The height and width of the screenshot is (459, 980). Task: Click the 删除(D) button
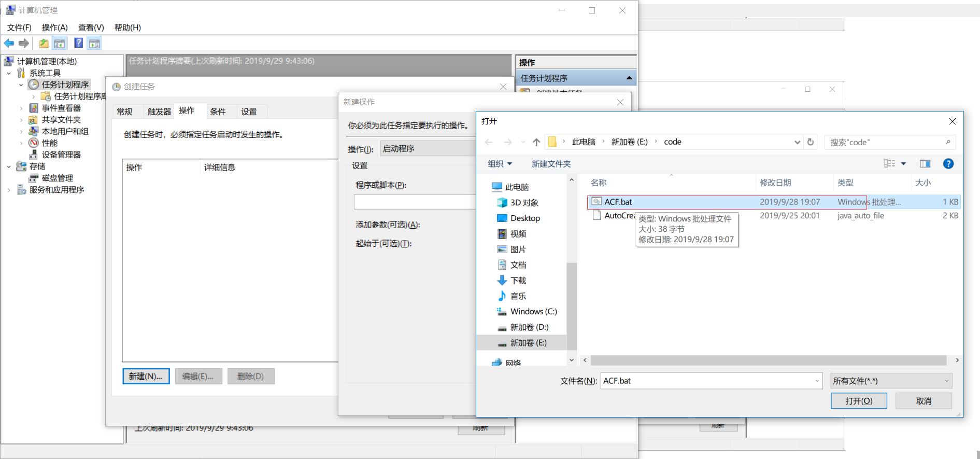[x=250, y=376]
